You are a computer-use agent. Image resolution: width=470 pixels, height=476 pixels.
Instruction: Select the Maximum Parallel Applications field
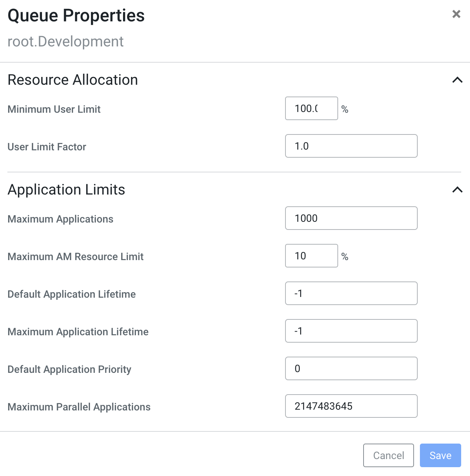coord(351,406)
